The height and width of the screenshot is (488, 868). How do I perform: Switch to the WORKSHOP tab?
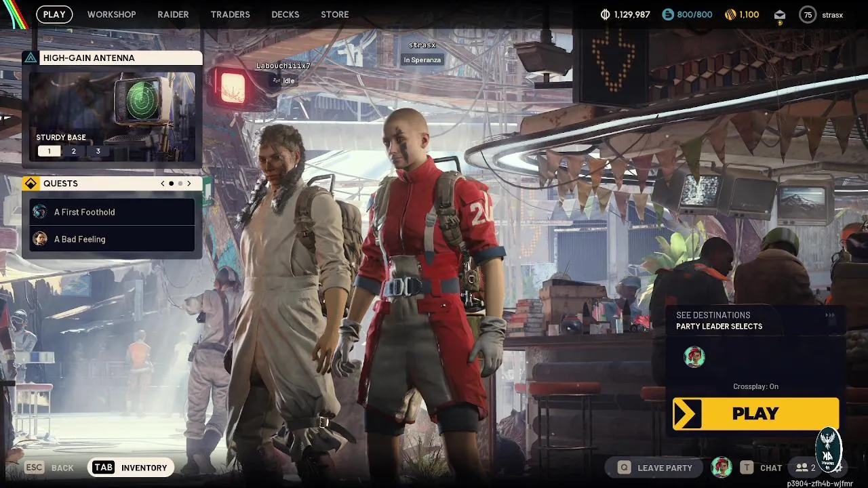(x=111, y=14)
